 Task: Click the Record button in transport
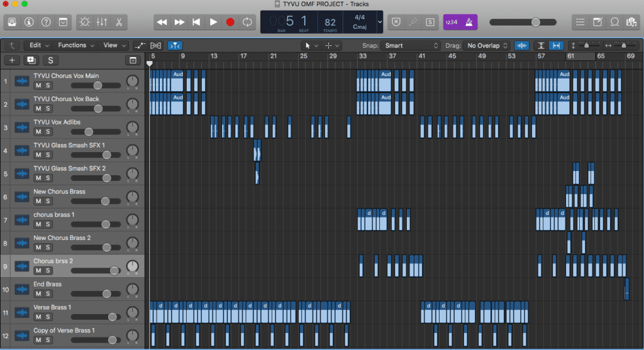pos(230,22)
